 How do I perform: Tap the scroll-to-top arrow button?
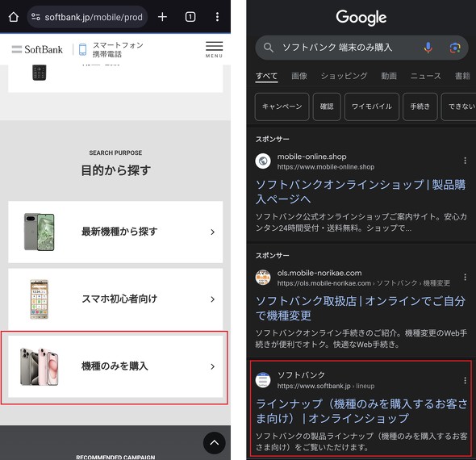coord(215,443)
